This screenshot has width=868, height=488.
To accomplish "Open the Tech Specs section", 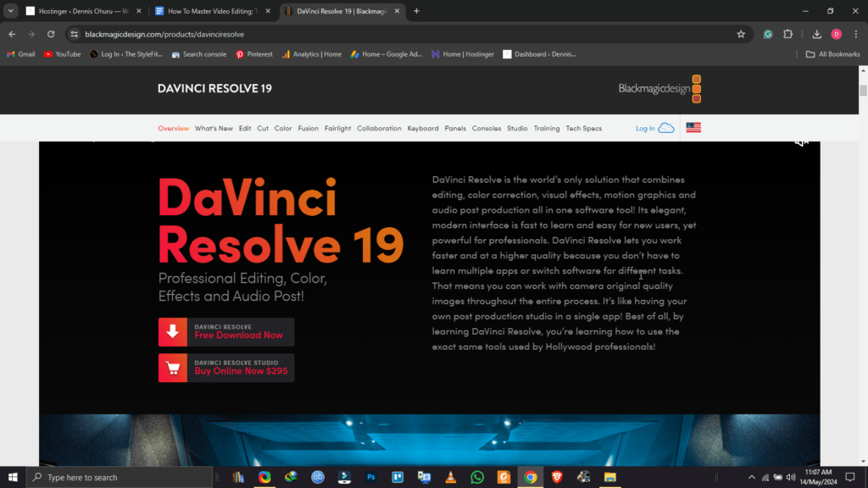I will point(583,129).
